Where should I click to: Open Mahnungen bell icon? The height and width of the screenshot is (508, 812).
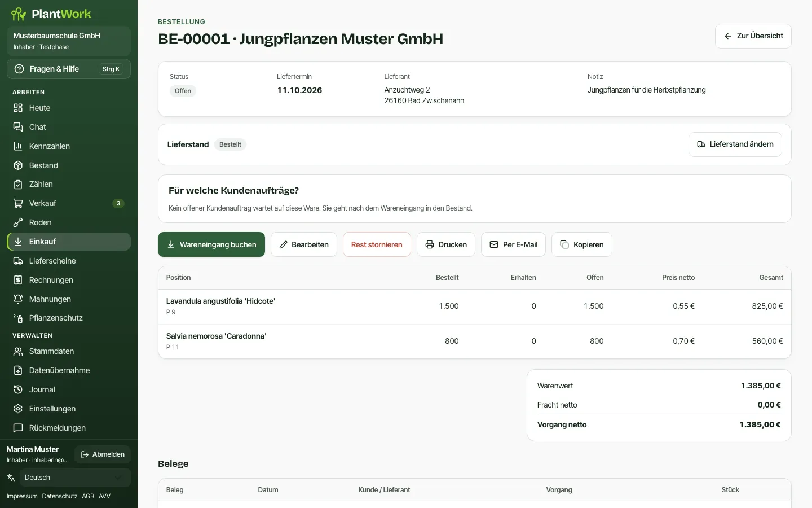18,299
